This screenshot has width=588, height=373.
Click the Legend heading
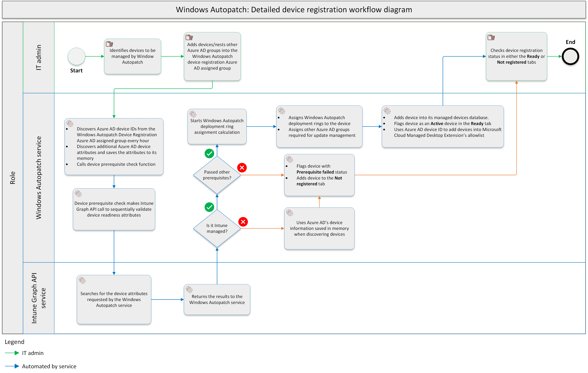(15, 342)
